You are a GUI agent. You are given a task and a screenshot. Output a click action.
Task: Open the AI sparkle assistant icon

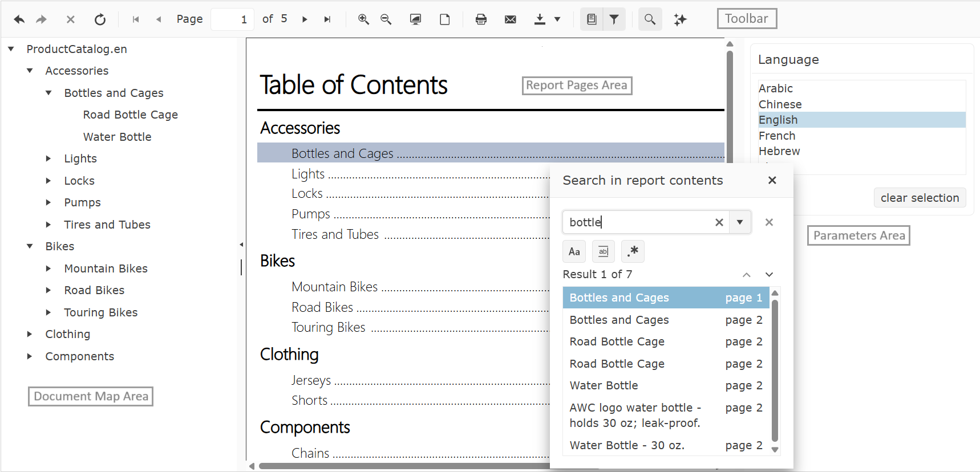click(680, 19)
